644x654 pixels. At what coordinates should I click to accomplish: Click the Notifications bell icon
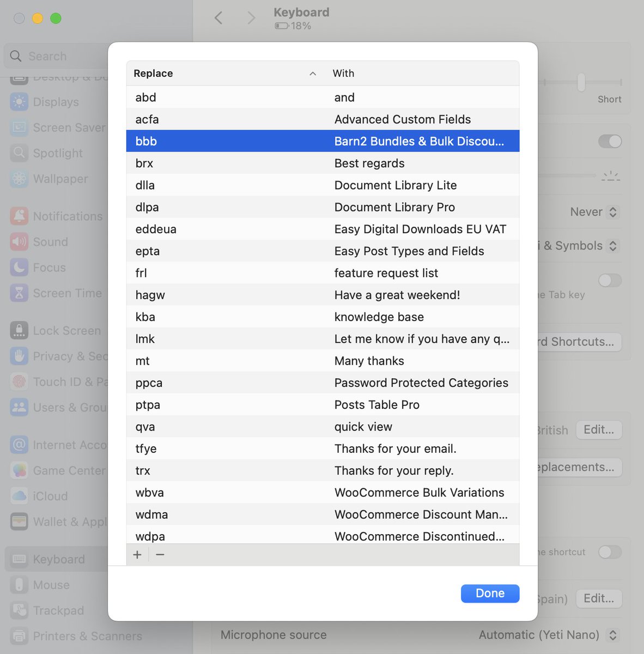pyautogui.click(x=19, y=216)
